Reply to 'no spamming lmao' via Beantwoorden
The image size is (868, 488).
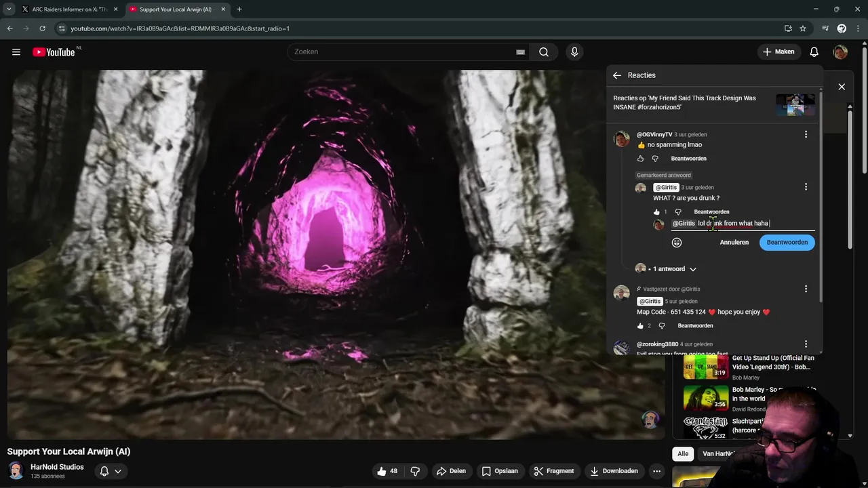pos(688,159)
